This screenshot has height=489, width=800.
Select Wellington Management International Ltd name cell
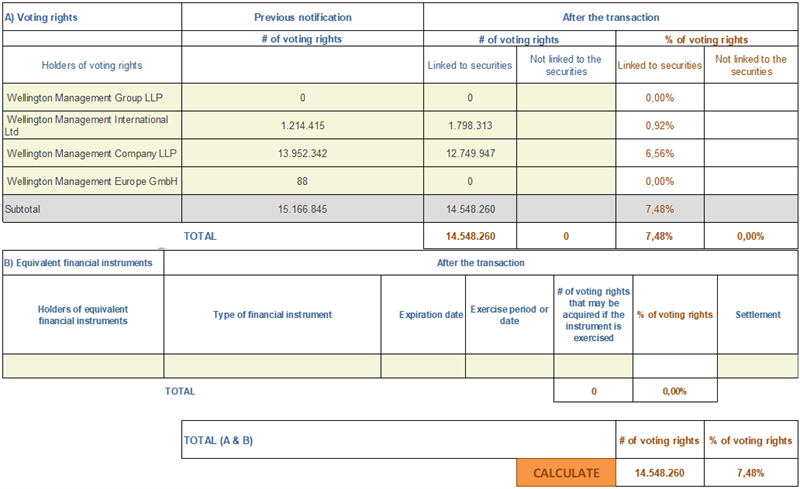pos(92,125)
